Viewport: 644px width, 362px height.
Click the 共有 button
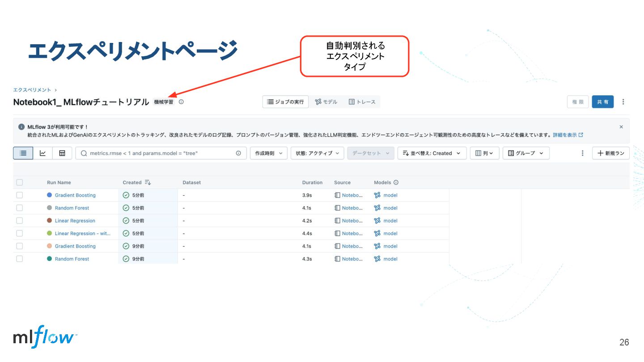[x=603, y=102]
